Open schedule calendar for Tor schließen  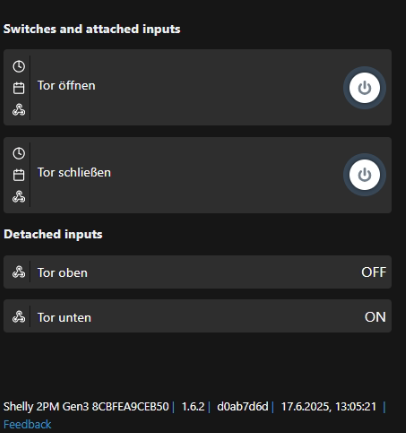(19, 175)
